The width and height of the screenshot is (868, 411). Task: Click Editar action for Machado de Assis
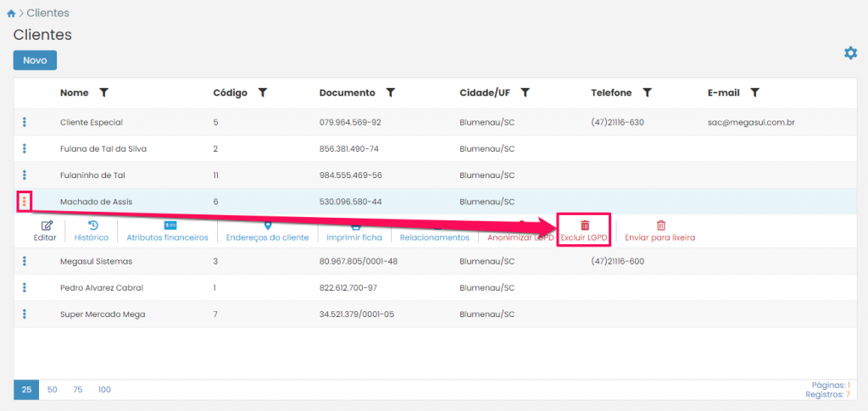point(45,231)
